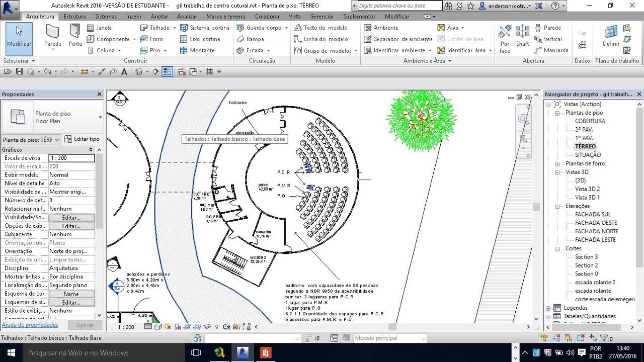Image resolution: width=644 pixels, height=362 pixels.
Task: Expand the Plantas de forro tree node
Action: click(557, 164)
